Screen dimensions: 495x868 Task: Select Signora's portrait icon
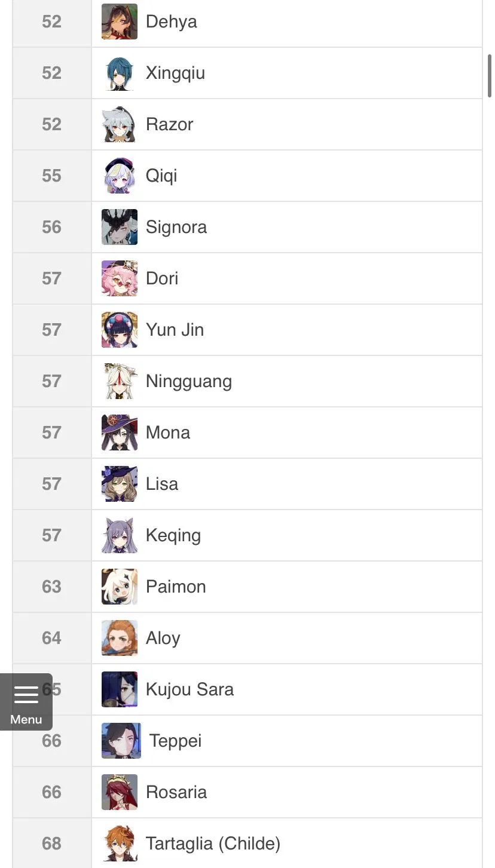point(120,227)
